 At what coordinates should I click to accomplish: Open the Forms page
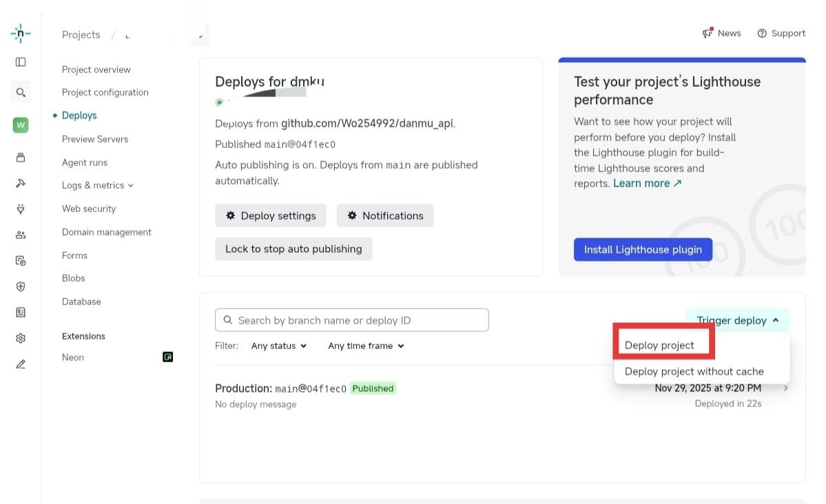(x=74, y=255)
